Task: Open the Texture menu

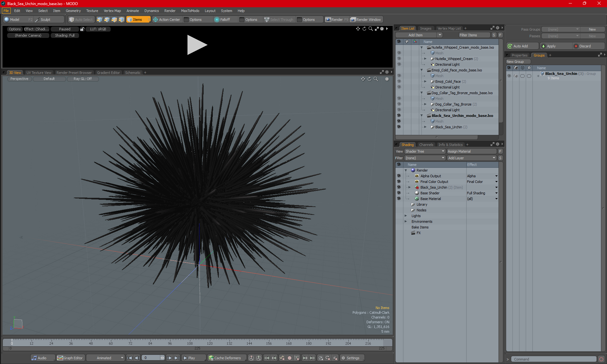Action: pos(92,11)
